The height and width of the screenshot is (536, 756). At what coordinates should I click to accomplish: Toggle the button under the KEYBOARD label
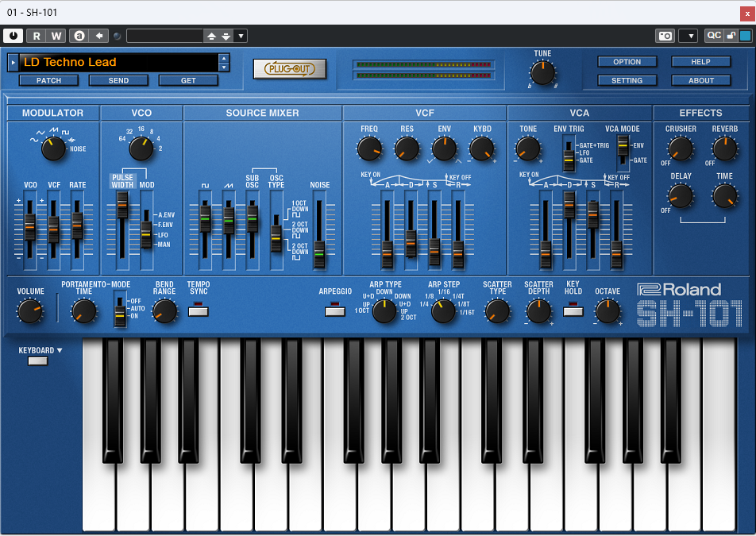click(37, 361)
